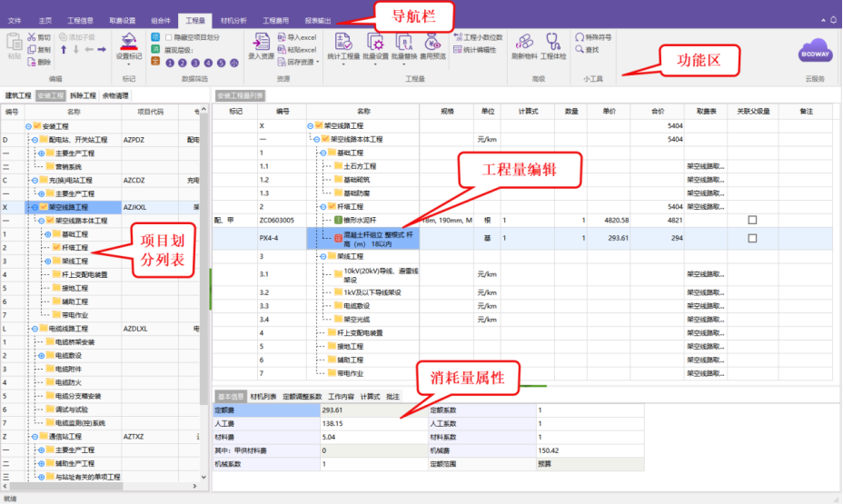This screenshot has width=843, height=504.
Task: Click 导入excel import icon
Action: (282, 37)
